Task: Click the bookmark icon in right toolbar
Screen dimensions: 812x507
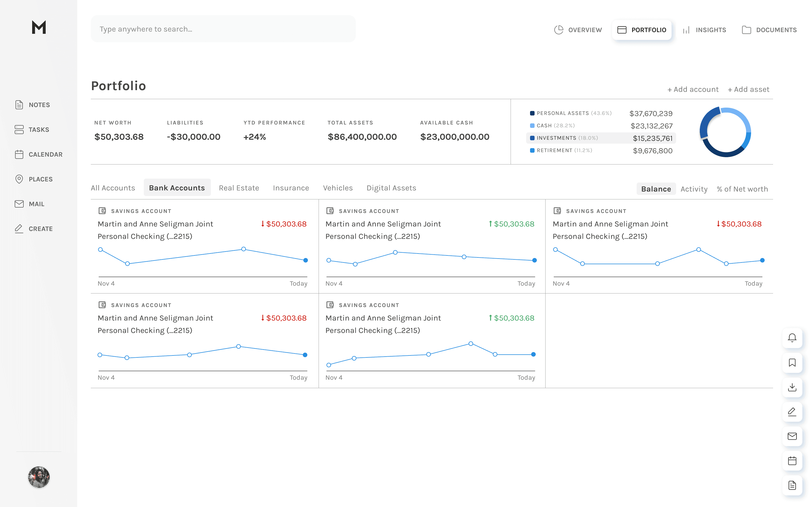Action: pos(792,363)
